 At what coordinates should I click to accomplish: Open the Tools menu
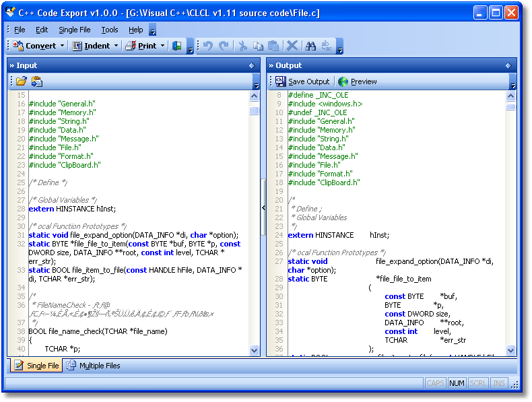(x=110, y=30)
